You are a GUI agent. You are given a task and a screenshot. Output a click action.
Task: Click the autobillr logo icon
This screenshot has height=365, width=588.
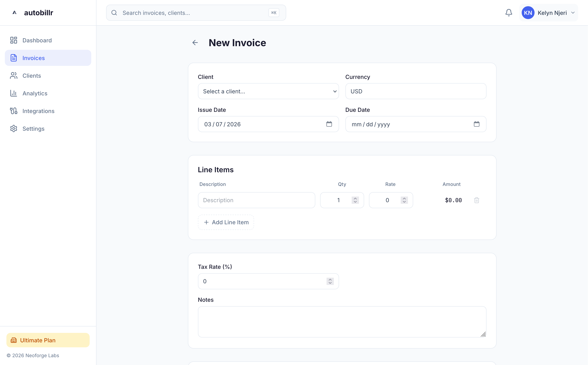(14, 13)
